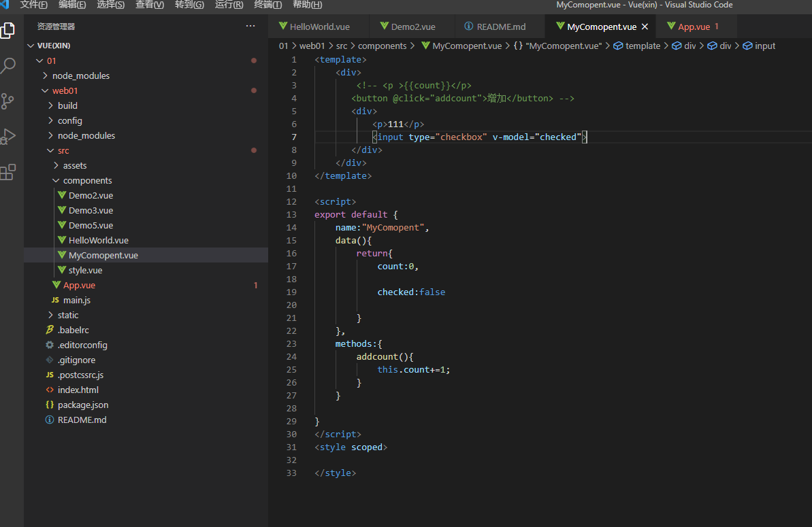Click braces icon beside package.json
Viewport: 812px width, 527px height.
click(x=50, y=405)
